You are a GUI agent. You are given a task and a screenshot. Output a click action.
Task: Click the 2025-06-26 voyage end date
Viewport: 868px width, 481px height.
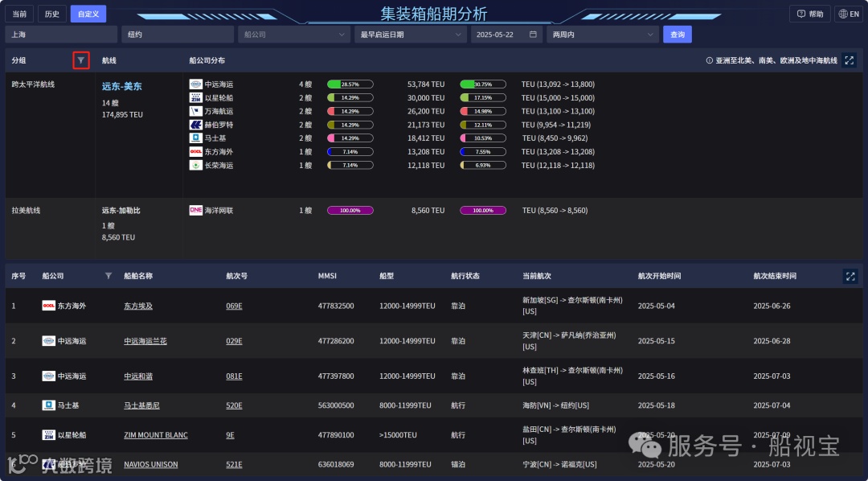[x=772, y=306]
